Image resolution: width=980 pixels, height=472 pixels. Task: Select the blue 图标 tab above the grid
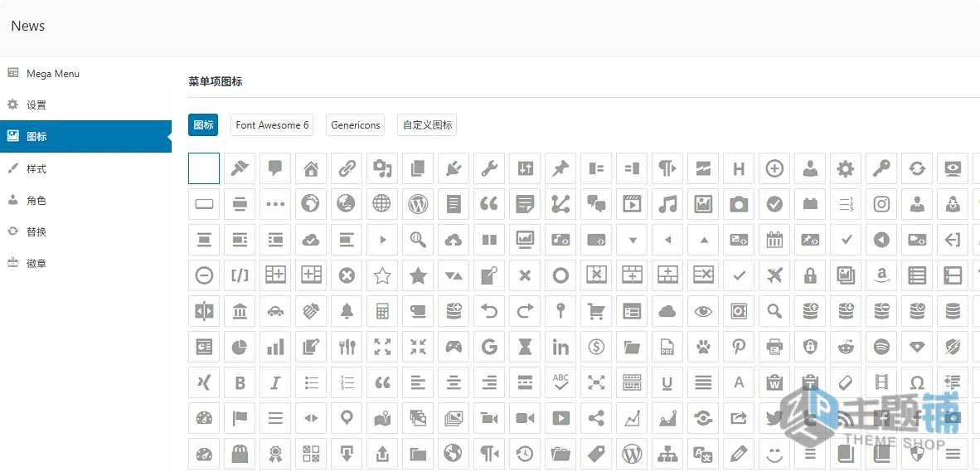pyautogui.click(x=203, y=125)
